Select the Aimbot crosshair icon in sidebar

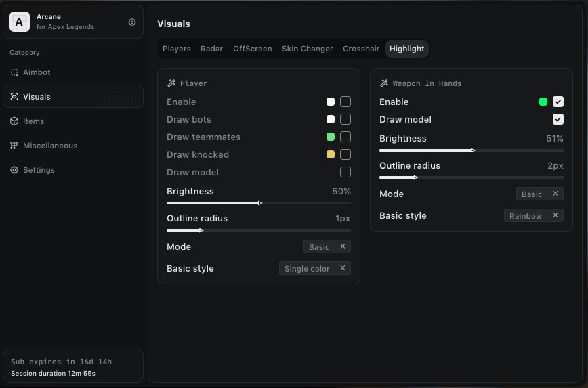(14, 72)
